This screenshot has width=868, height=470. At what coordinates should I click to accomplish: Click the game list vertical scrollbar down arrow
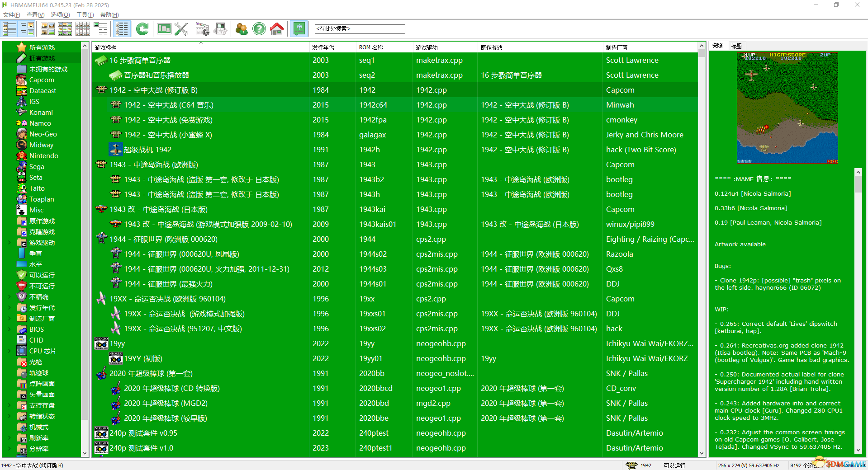click(702, 453)
